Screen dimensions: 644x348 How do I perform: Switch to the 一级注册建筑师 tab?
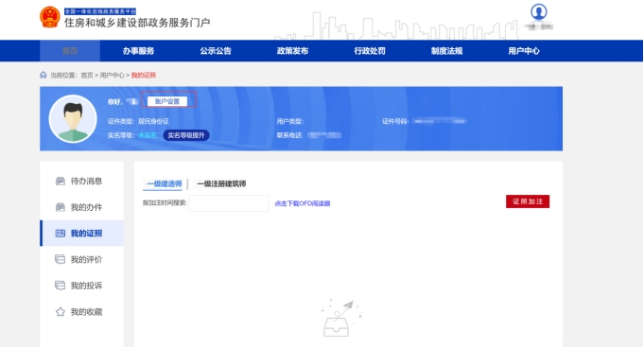click(221, 183)
